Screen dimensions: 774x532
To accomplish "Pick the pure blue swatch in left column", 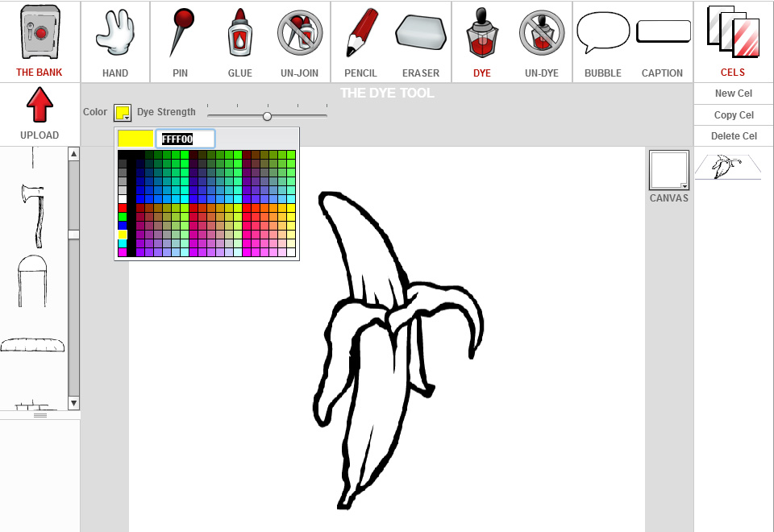I will tap(123, 226).
